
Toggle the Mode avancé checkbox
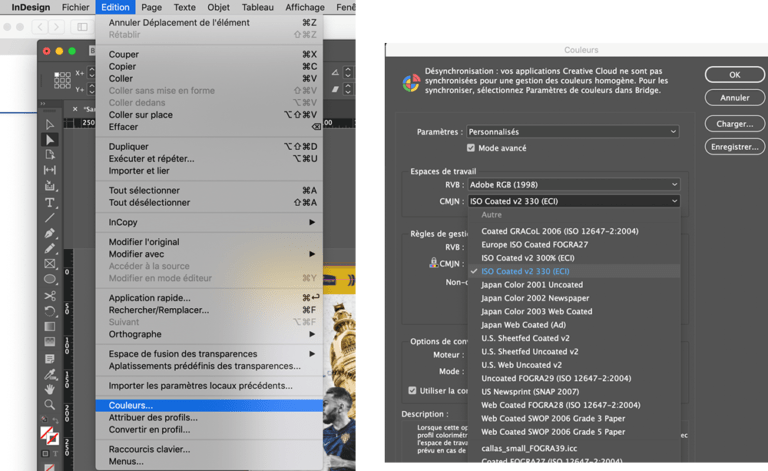pyautogui.click(x=471, y=148)
